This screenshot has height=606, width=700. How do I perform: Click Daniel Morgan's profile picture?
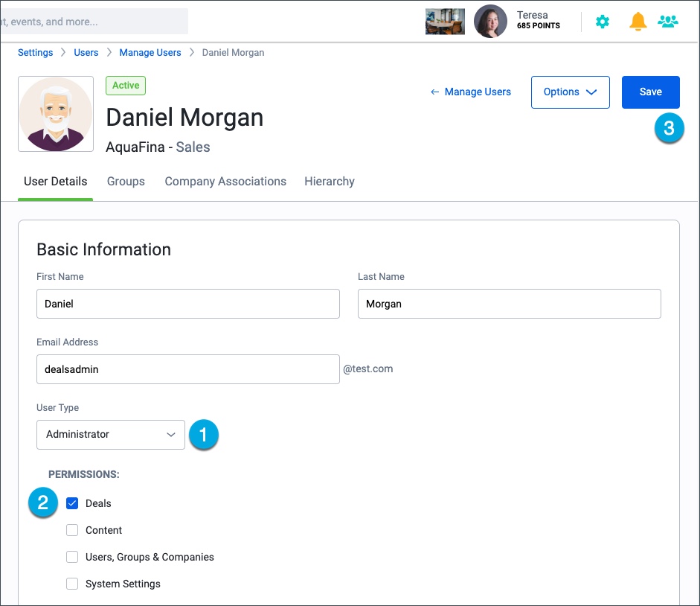56,114
